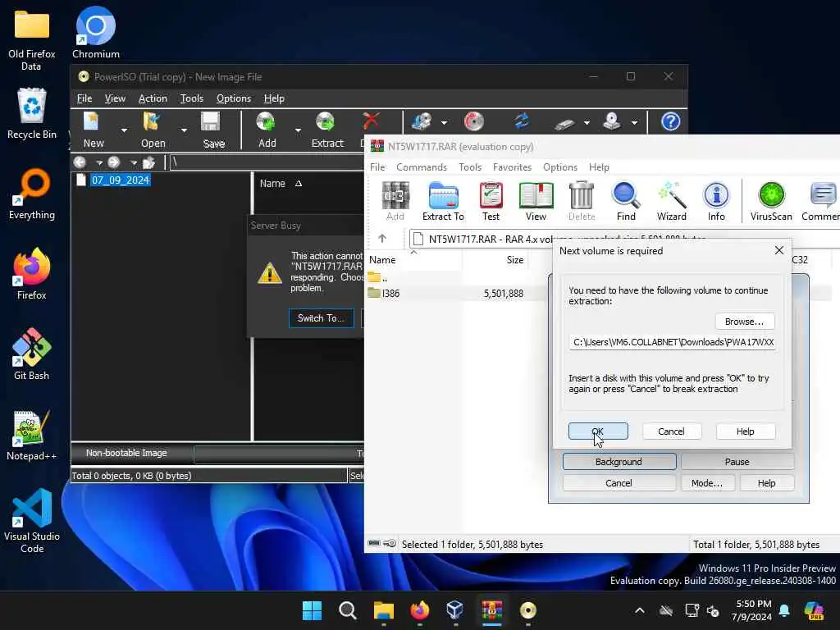Open dropdown arrow next to PowerISO New

pyautogui.click(x=125, y=130)
